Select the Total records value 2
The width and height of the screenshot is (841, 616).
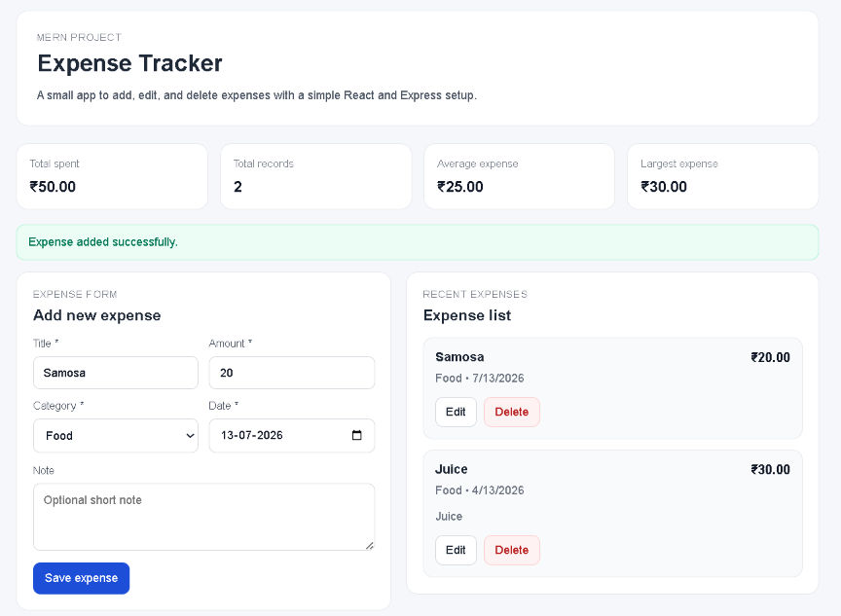click(238, 187)
